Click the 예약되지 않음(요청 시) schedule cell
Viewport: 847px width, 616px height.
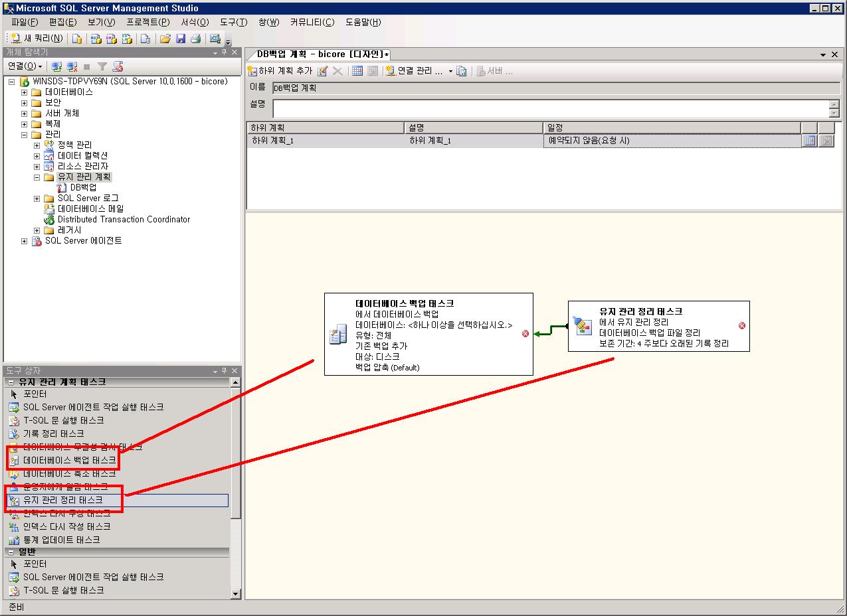[672, 141]
